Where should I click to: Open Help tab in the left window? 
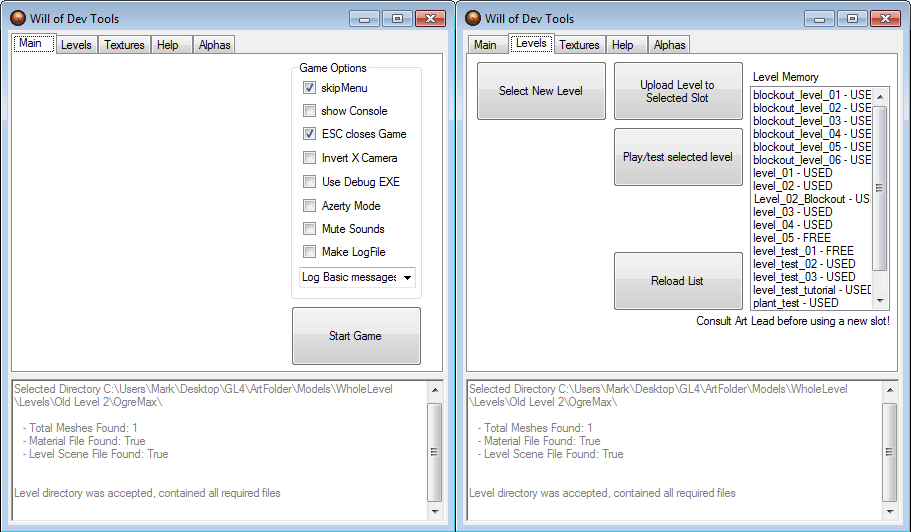(x=168, y=45)
